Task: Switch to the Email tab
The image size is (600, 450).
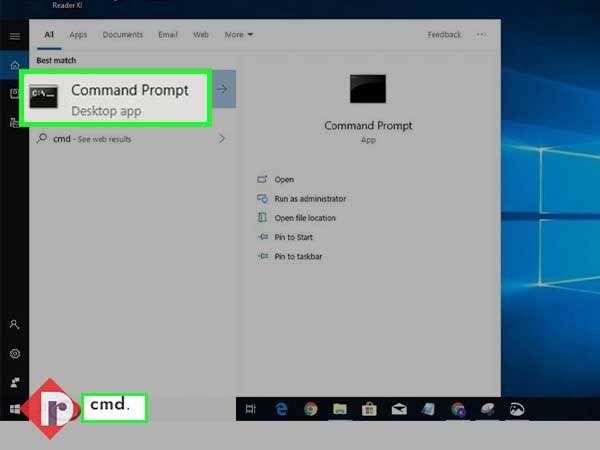Action: pos(168,35)
